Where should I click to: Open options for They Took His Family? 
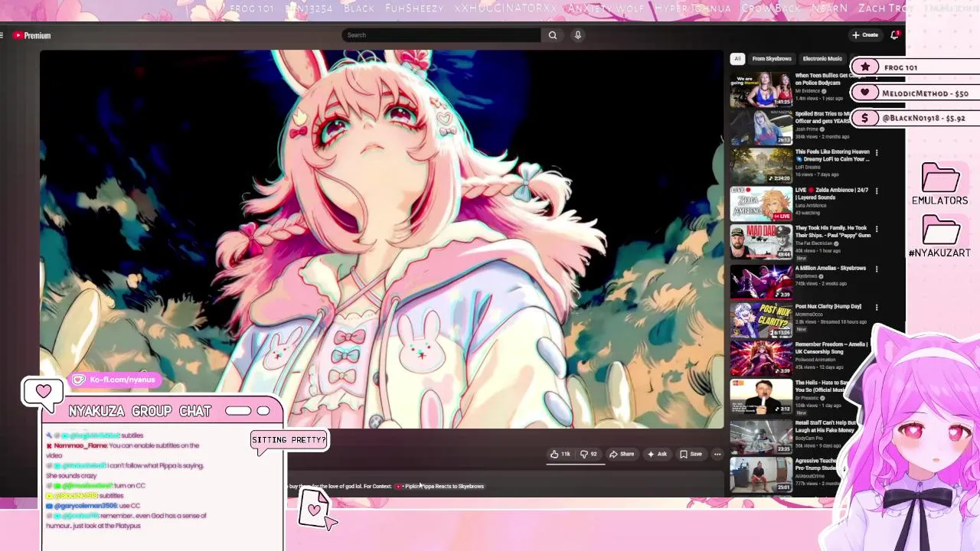pyautogui.click(x=877, y=229)
